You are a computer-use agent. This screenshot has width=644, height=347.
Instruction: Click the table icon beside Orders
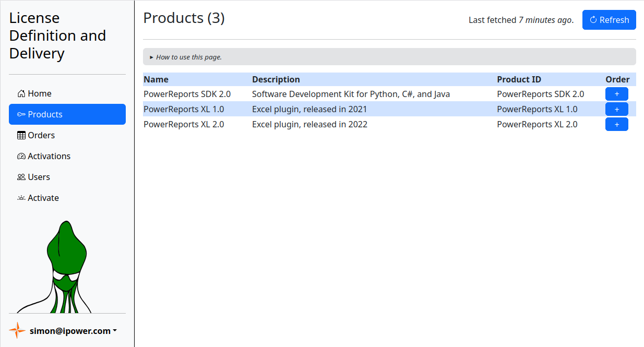[x=21, y=136]
